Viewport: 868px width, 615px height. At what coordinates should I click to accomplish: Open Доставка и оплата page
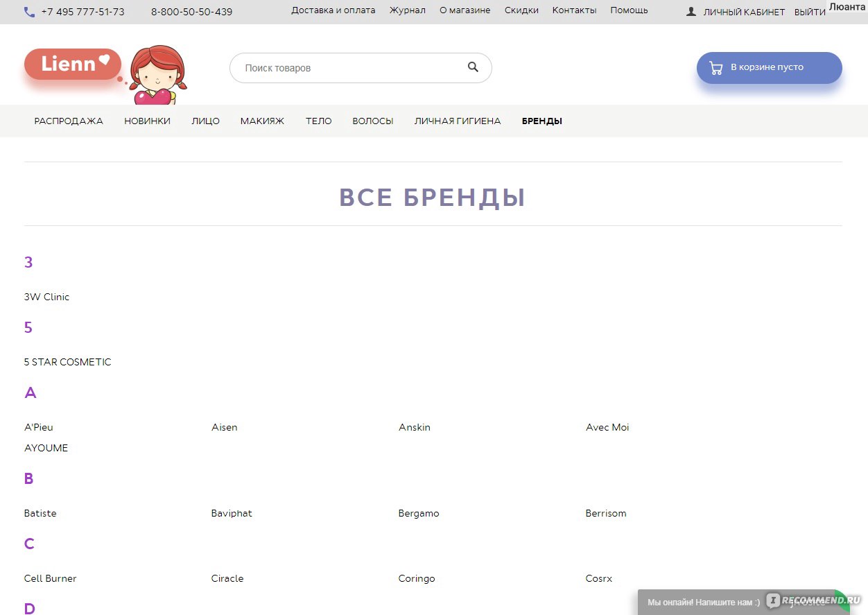tap(333, 10)
